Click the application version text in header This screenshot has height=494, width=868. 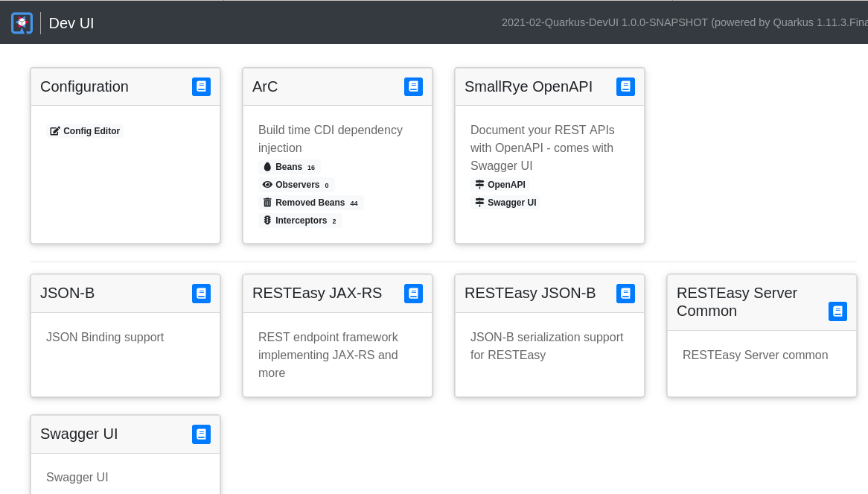(x=685, y=22)
